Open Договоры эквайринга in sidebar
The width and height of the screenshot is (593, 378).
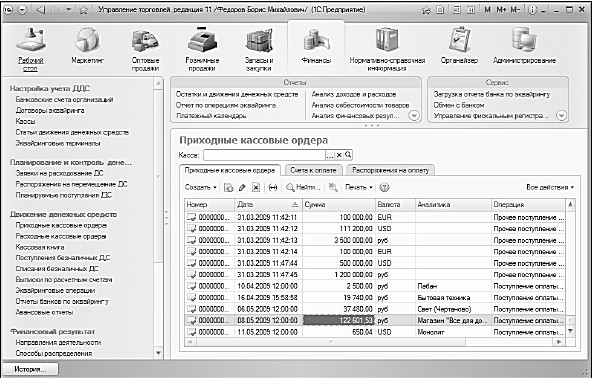click(50, 110)
